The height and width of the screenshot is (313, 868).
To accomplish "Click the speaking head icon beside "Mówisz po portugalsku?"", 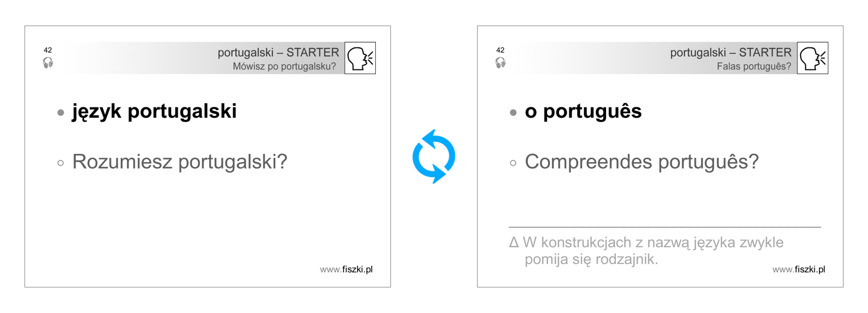I will click(360, 58).
